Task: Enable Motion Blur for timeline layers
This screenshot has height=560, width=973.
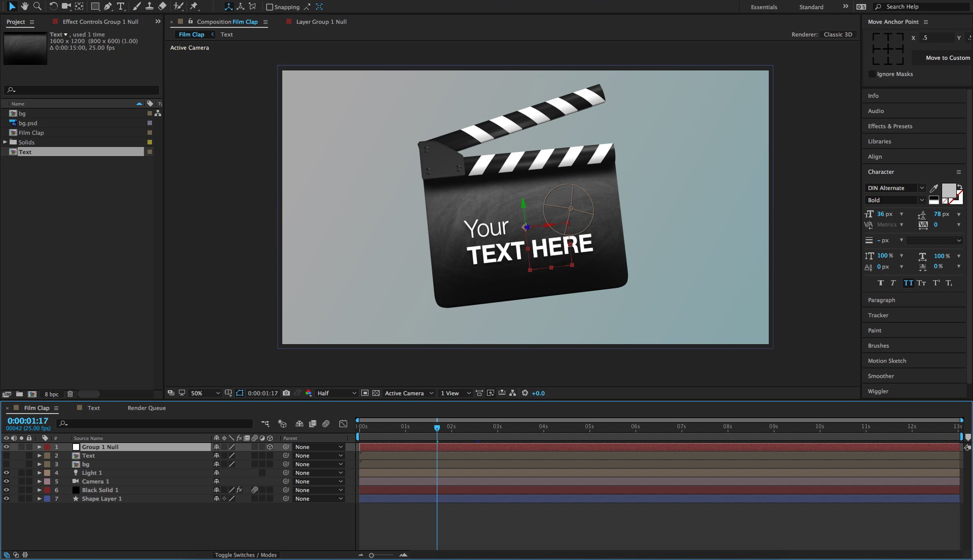Action: [326, 424]
